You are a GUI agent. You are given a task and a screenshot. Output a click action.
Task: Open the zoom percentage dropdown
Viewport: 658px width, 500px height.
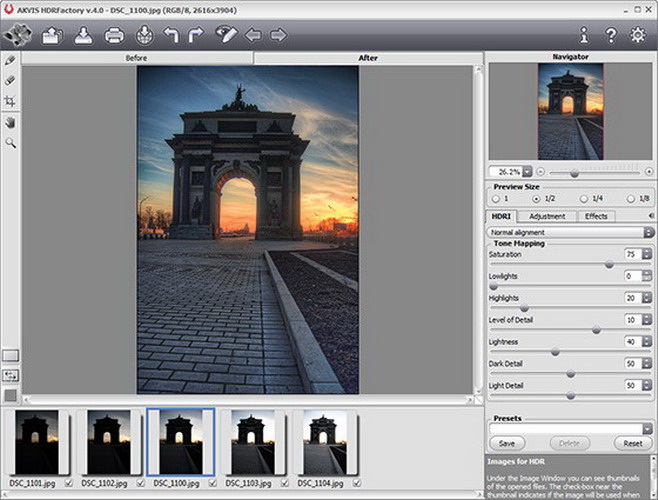click(527, 171)
